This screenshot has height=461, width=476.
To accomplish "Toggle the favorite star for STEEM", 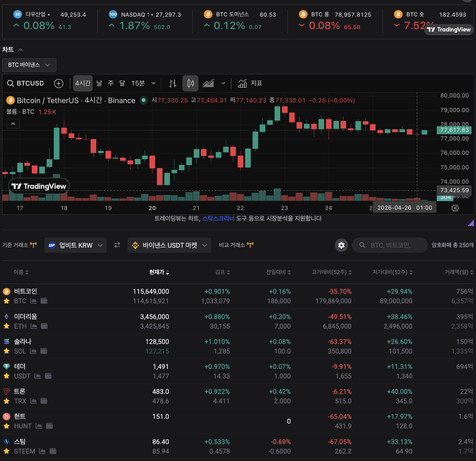I will click(7, 451).
